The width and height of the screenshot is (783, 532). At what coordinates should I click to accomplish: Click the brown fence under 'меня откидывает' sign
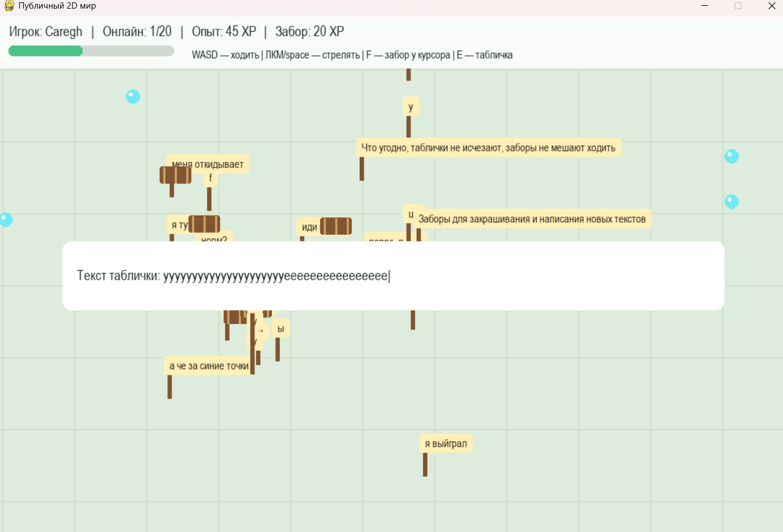[176, 175]
